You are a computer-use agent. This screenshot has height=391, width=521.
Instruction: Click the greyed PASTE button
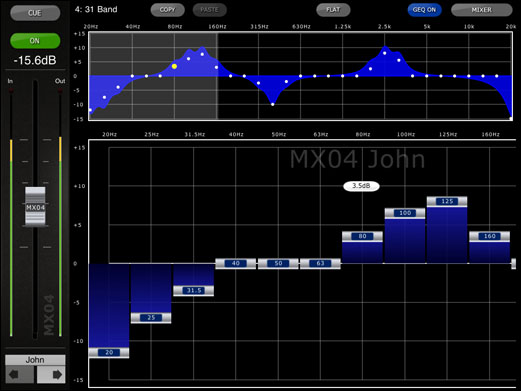click(209, 10)
